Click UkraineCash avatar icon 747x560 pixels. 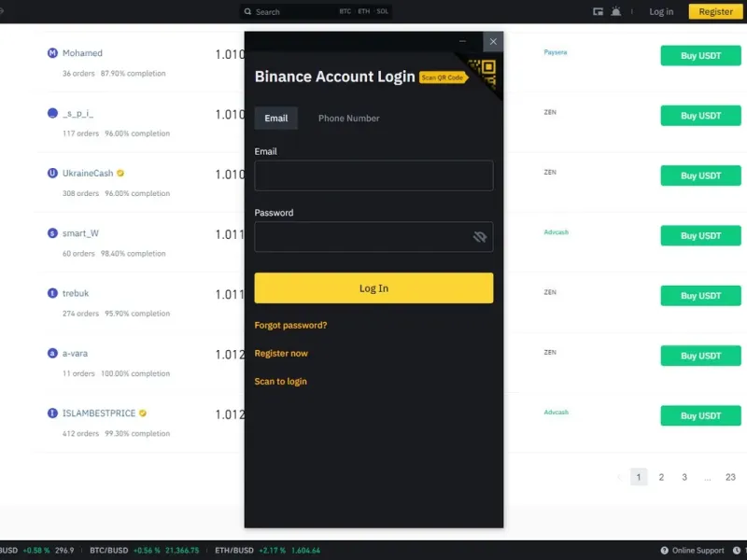[52, 173]
